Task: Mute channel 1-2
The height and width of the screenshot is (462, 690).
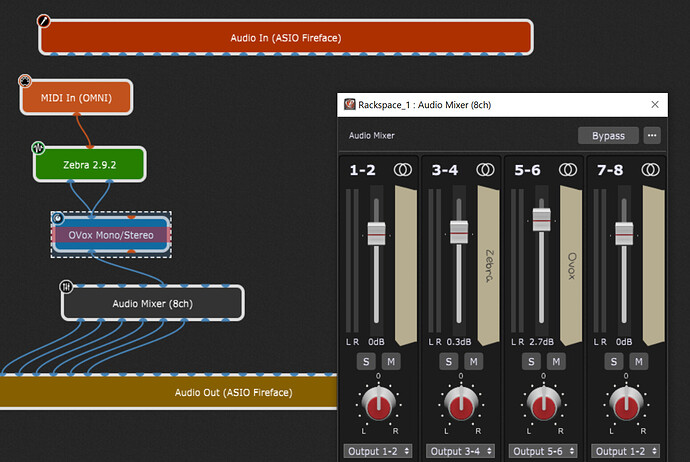Action: (391, 362)
